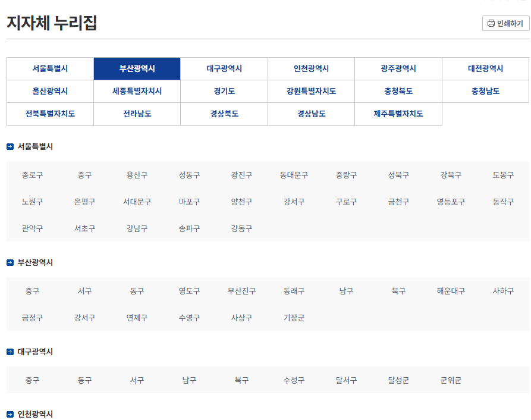The image size is (531, 420).
Task: Select the 대전광역시 tab
Action: [486, 69]
